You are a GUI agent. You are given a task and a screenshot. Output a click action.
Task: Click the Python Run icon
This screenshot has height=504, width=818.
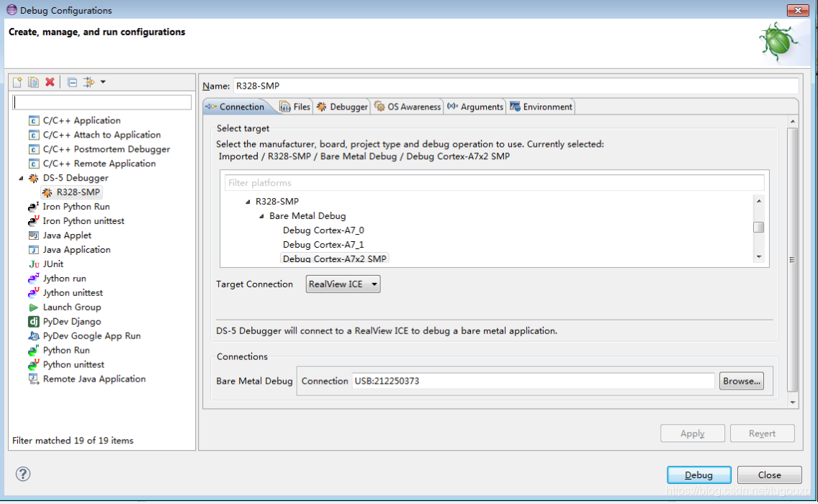33,350
